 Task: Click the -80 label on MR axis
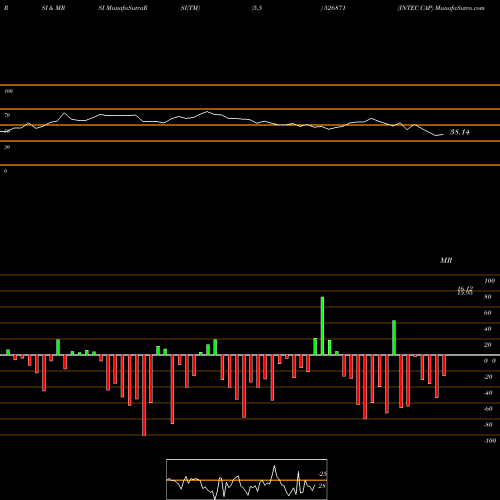pyautogui.click(x=488, y=425)
